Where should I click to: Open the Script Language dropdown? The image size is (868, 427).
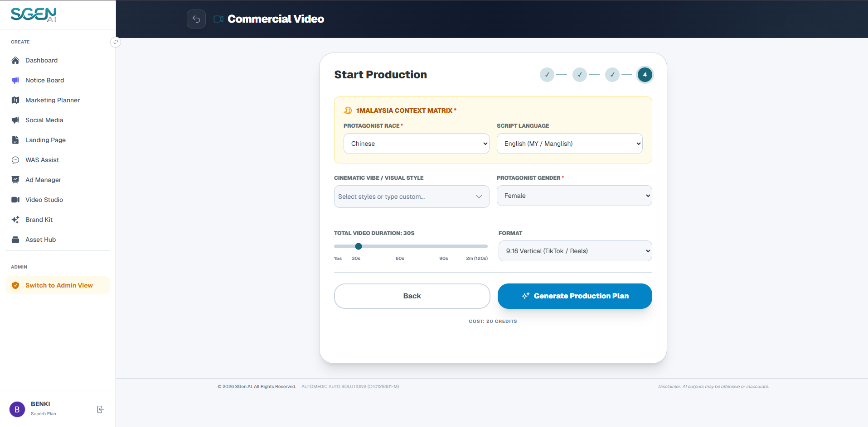[x=570, y=144]
